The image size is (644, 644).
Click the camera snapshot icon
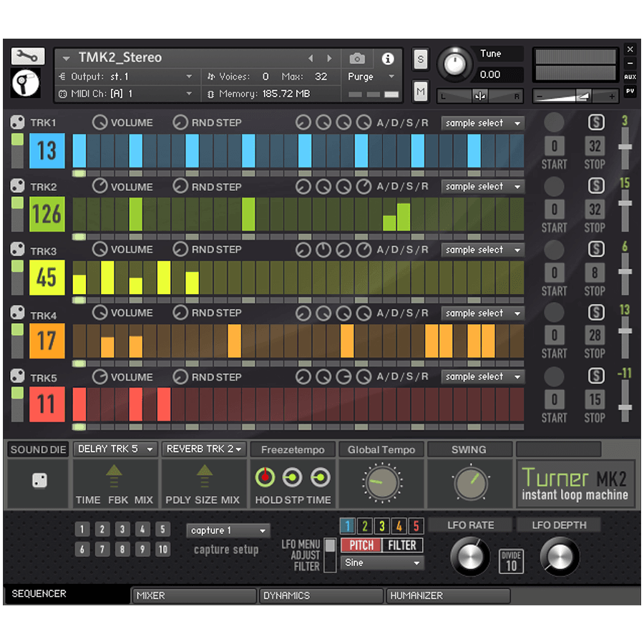(357, 59)
